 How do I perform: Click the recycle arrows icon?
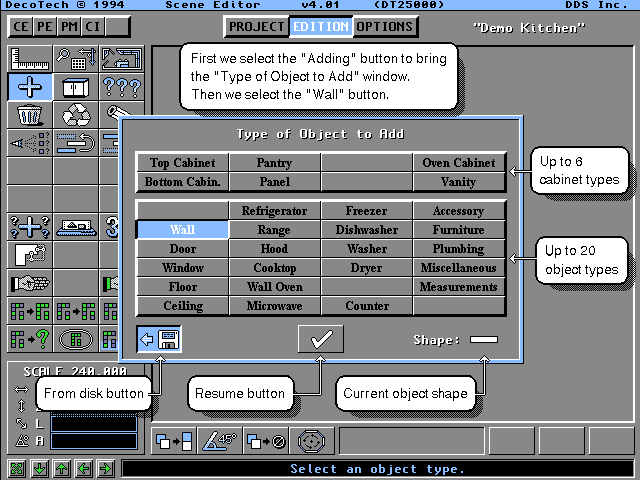[x=76, y=115]
